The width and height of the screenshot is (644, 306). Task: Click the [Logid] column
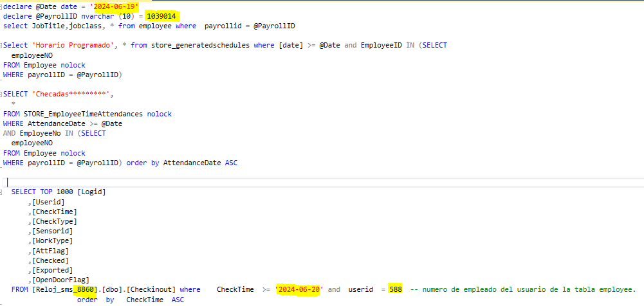point(91,192)
